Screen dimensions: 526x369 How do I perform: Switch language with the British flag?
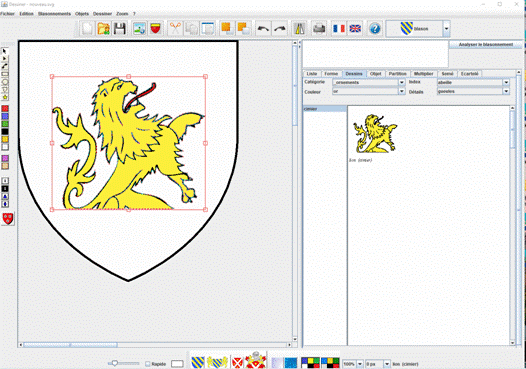[355, 29]
